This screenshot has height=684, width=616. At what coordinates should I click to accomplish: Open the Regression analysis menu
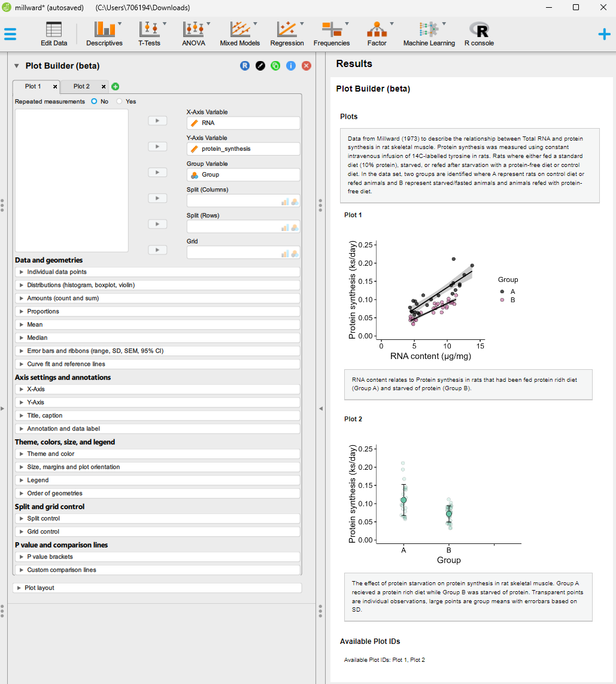[x=287, y=34]
